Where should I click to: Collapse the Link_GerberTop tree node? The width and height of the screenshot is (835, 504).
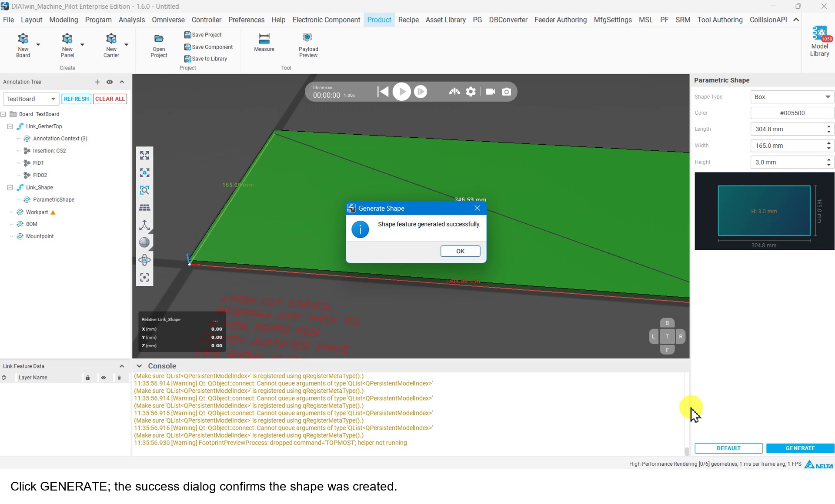(10, 126)
